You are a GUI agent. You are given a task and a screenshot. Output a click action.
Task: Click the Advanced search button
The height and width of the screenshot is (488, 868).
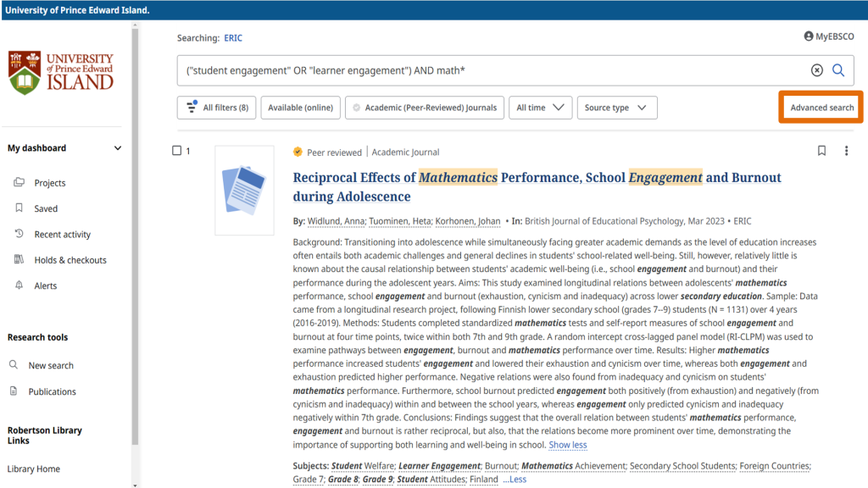click(821, 108)
